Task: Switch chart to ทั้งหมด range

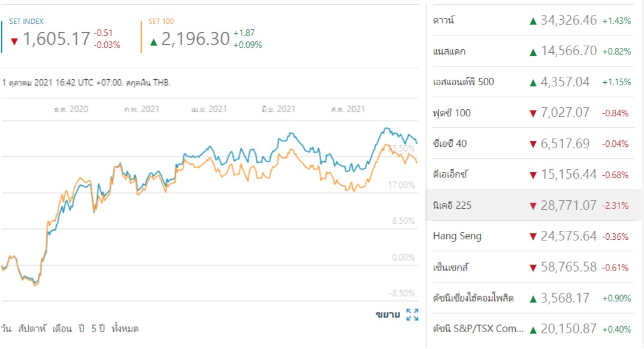Action: tap(125, 329)
